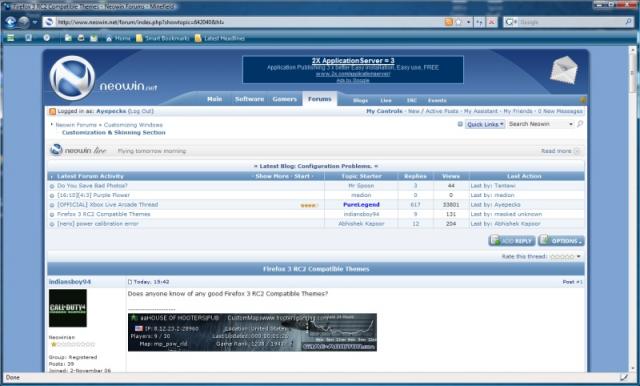Image resolution: width=640 pixels, height=386 pixels.
Task: Open the Options button menu
Action: pos(561,241)
